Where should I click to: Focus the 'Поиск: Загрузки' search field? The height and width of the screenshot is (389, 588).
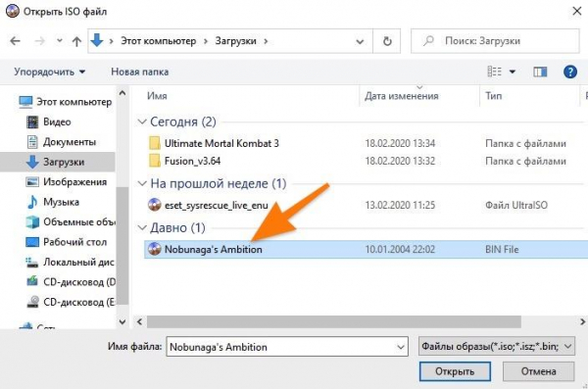click(x=495, y=41)
